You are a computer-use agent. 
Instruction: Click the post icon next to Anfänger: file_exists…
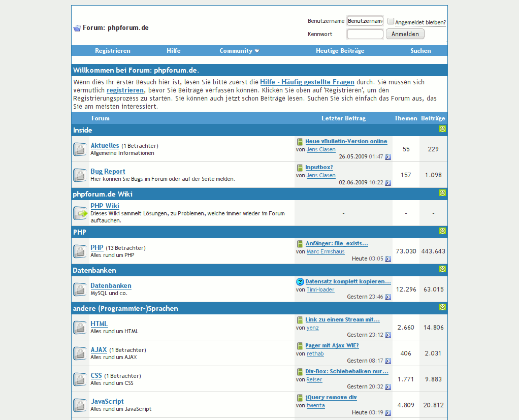pyautogui.click(x=300, y=244)
